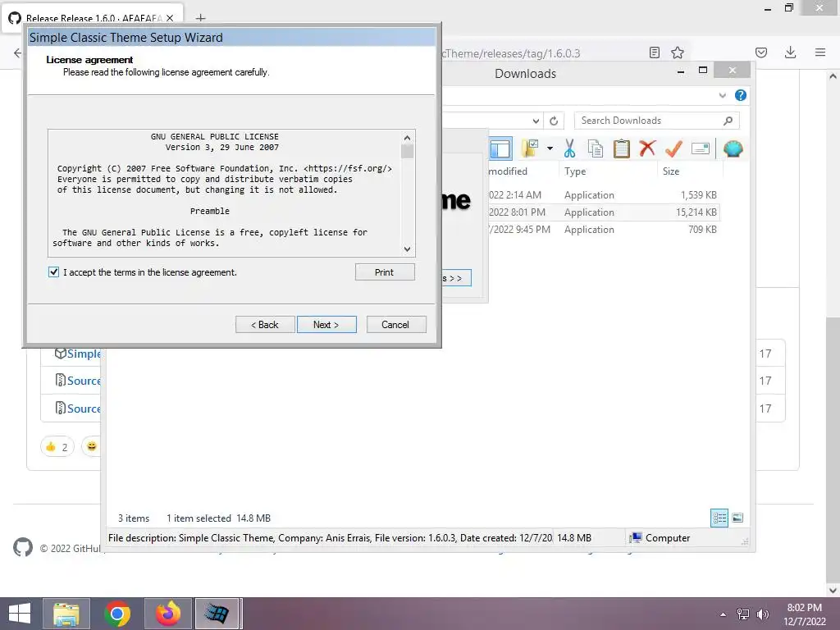This screenshot has height=630, width=840.
Task: Open the Firefox downloads arrow icon
Action: click(790, 52)
